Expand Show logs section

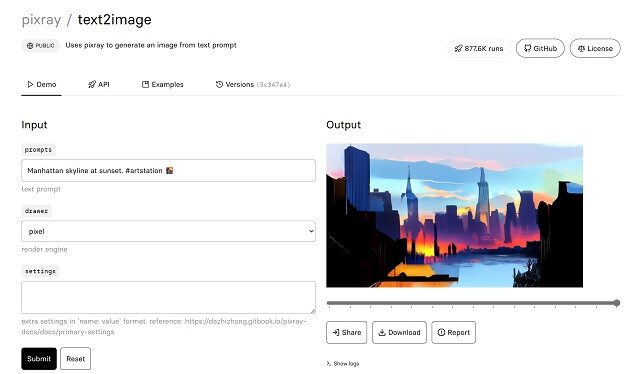(x=343, y=363)
